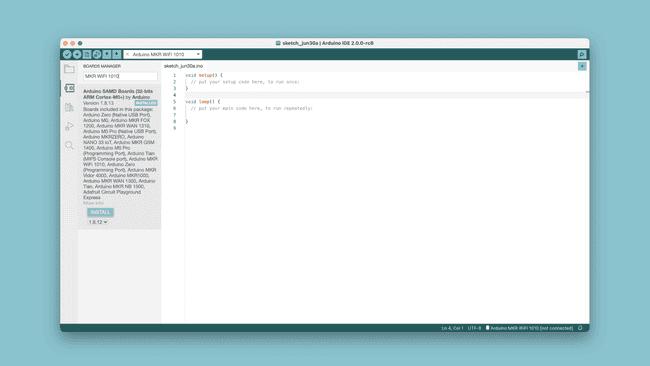
Task: Expand the Arduino MKR WiFi 1010 board selector
Action: [163, 54]
